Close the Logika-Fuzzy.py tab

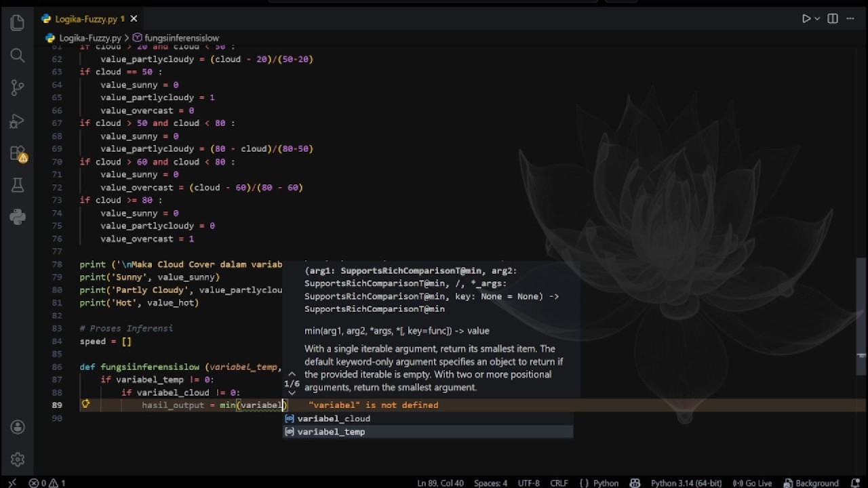tap(134, 19)
